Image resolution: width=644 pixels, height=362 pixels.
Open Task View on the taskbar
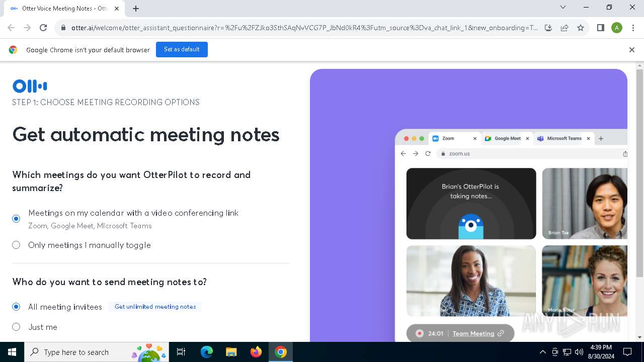click(181, 352)
